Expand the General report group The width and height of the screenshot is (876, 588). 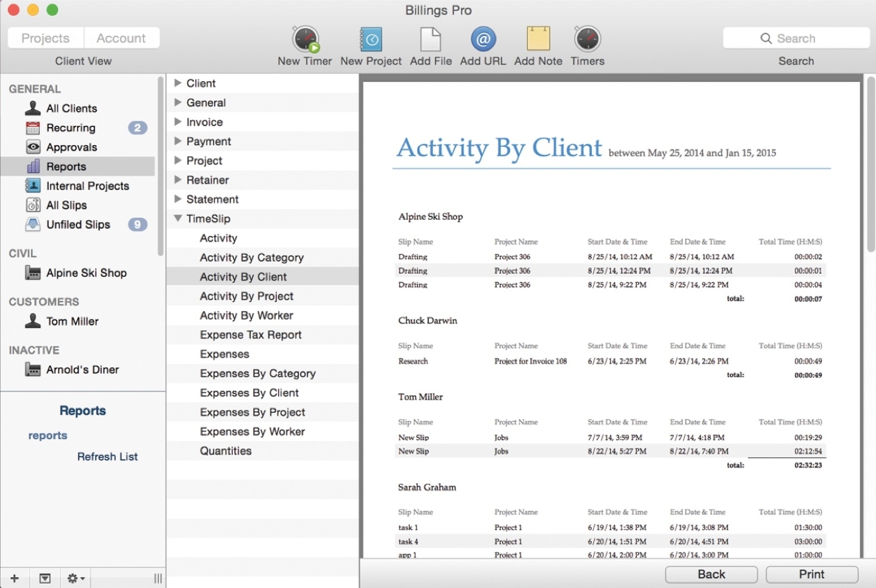tap(178, 102)
